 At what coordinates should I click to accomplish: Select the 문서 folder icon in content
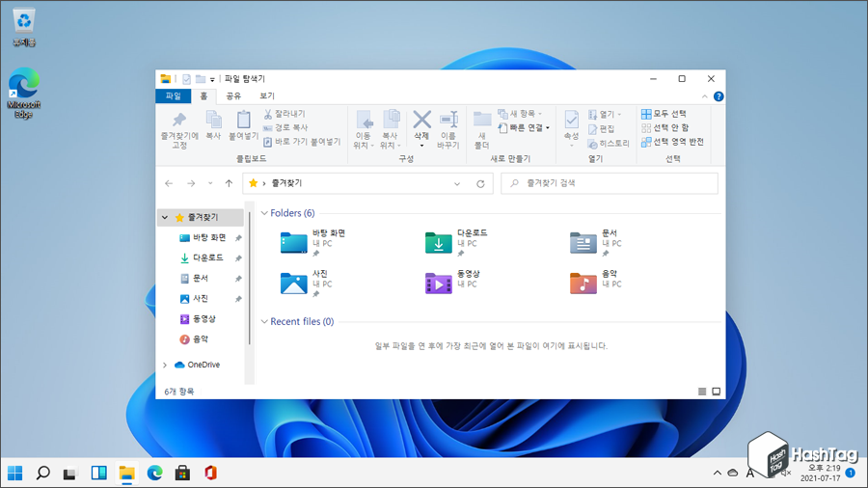coord(583,242)
